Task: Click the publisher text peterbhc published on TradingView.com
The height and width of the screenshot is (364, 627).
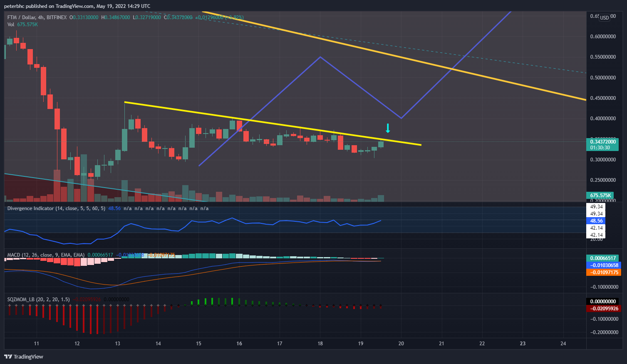Action: pyautogui.click(x=49, y=6)
